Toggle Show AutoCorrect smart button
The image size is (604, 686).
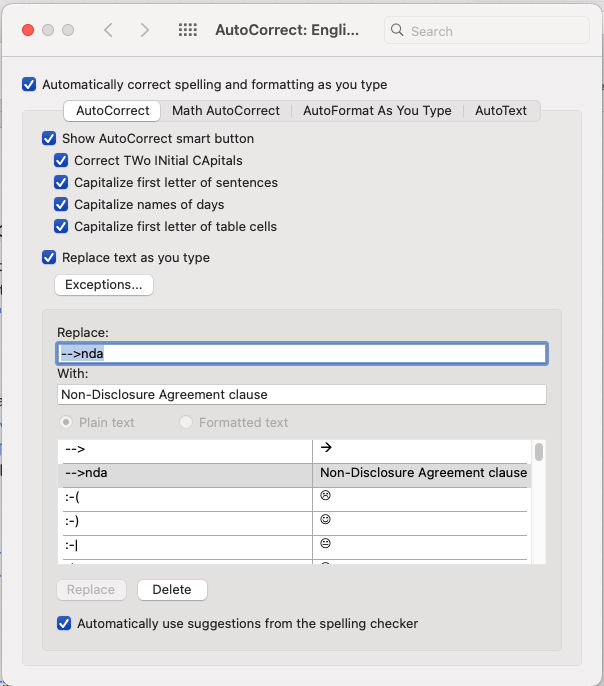[49, 138]
